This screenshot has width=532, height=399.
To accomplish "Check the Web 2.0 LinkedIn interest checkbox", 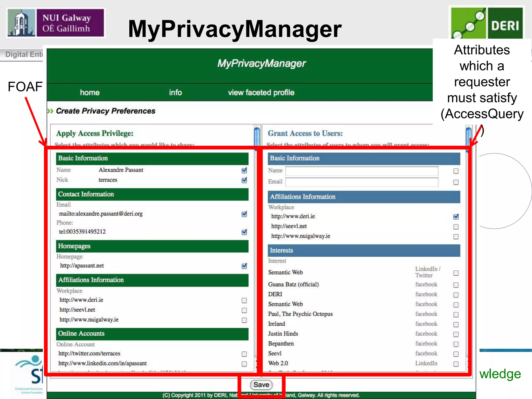I will (x=456, y=364).
